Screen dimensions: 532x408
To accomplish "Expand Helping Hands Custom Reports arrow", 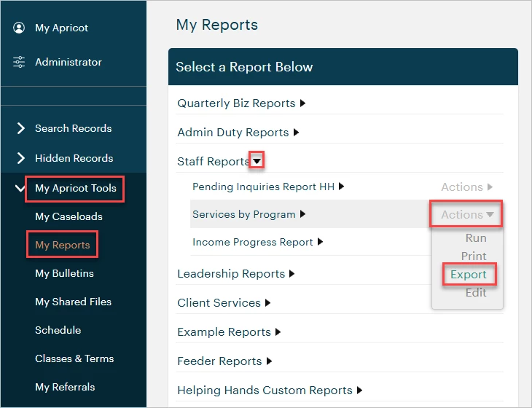I will click(360, 391).
